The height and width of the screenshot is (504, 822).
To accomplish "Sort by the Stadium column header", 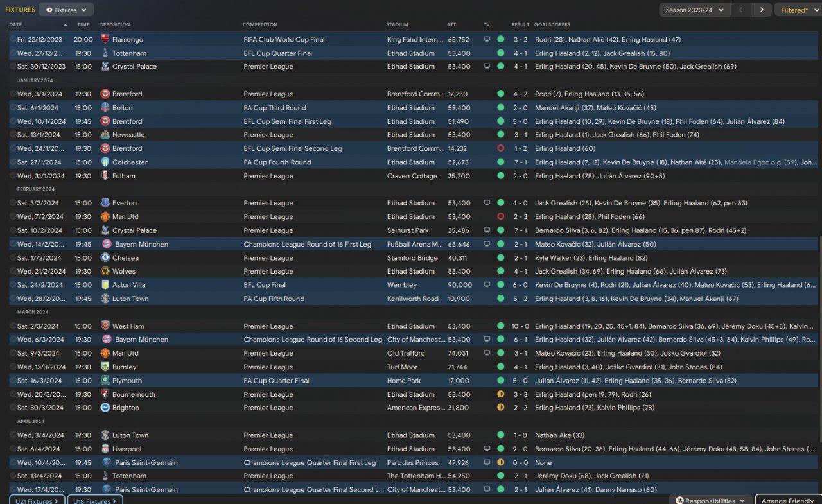I will click(397, 25).
